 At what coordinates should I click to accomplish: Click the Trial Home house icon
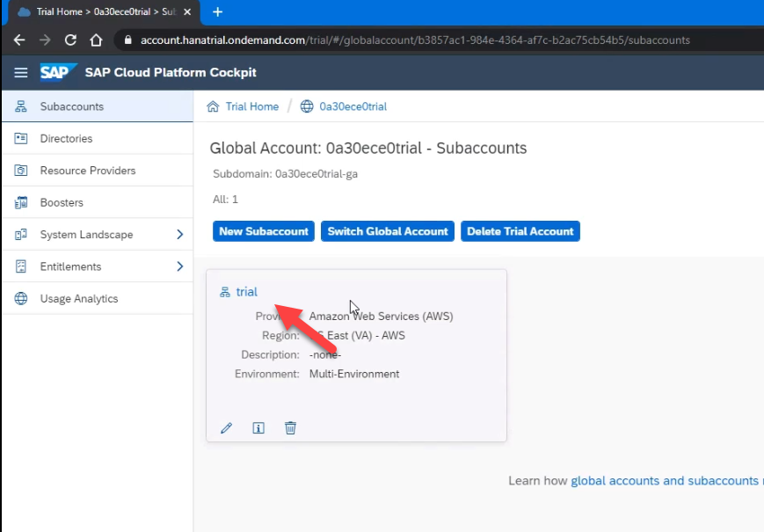tap(213, 106)
